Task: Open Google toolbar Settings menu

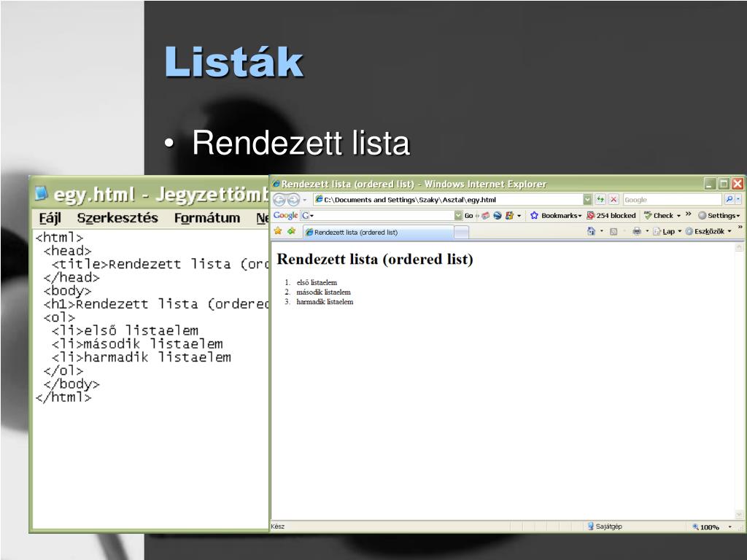Action: coord(719,216)
